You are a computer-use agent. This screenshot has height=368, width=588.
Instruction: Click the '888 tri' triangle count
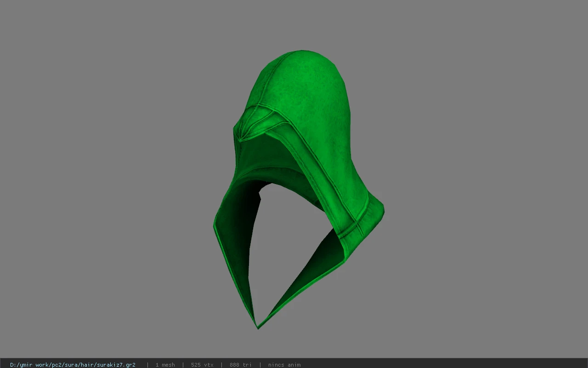coord(240,365)
